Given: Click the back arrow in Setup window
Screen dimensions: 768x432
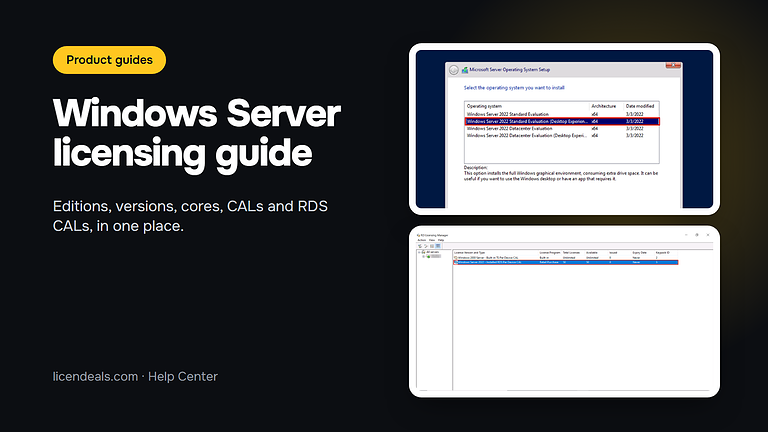Looking at the screenshot, I should pos(454,70).
